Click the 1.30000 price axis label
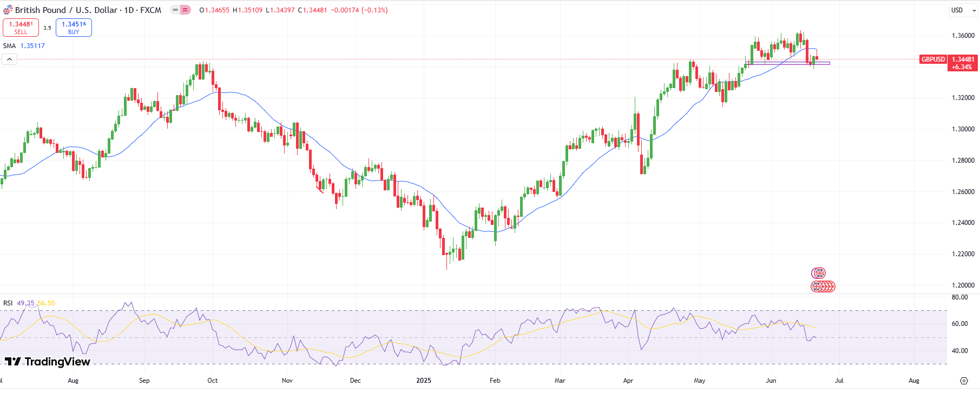The width and height of the screenshot is (980, 393). click(x=963, y=129)
